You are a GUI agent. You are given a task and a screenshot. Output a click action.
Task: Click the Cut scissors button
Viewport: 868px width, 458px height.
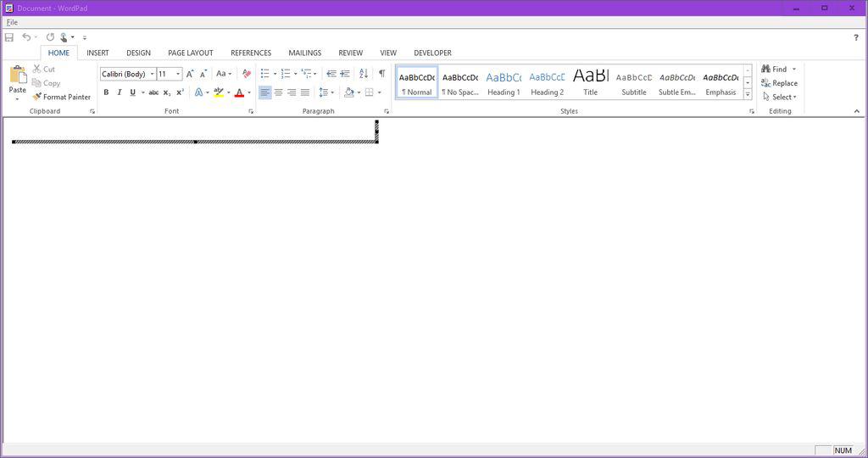(44, 69)
